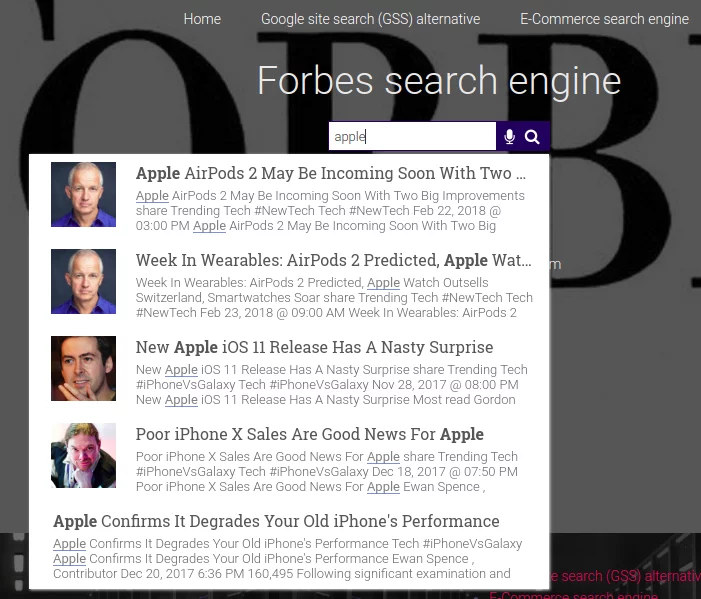
Task: Click the magnifying glass search button
Action: pos(533,137)
